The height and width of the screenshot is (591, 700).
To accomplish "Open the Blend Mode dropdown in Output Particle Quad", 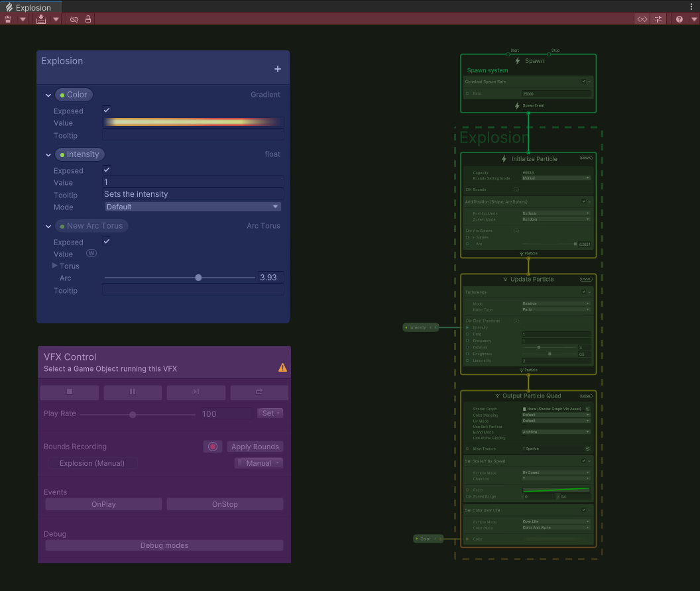I will click(x=554, y=432).
